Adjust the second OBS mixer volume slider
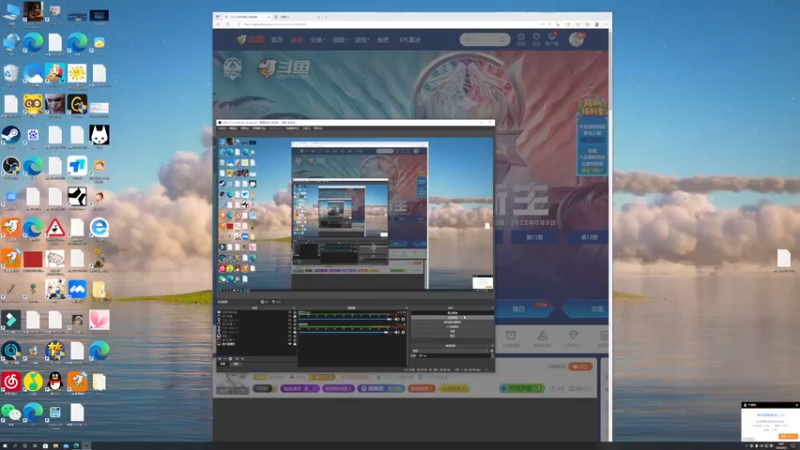The width and height of the screenshot is (800, 450). coord(346,332)
